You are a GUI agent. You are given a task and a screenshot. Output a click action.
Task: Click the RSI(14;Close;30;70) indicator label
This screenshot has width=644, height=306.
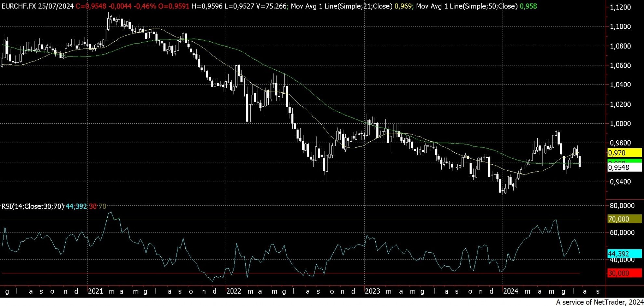coord(33,206)
